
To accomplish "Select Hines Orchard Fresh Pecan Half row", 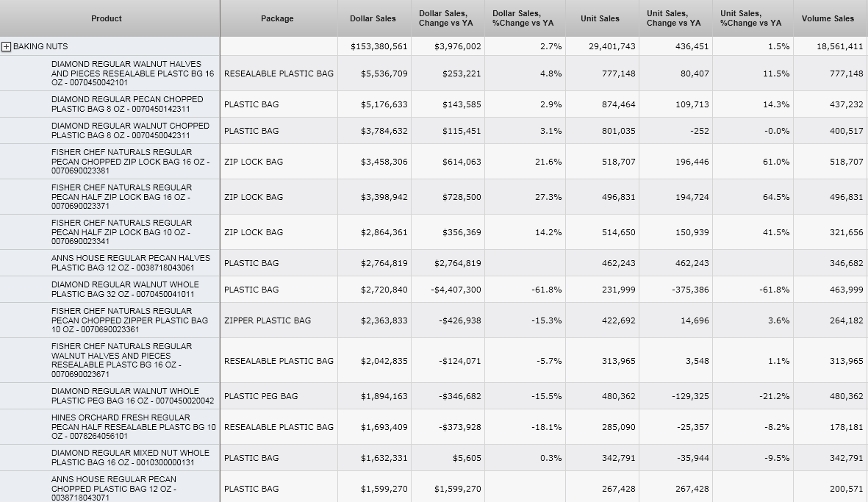I will pos(133,427).
